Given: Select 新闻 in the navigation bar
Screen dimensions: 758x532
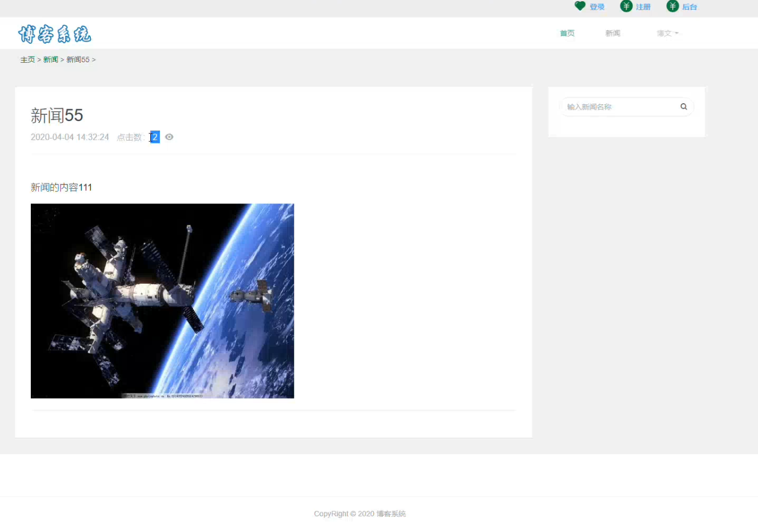Looking at the screenshot, I should click(613, 34).
